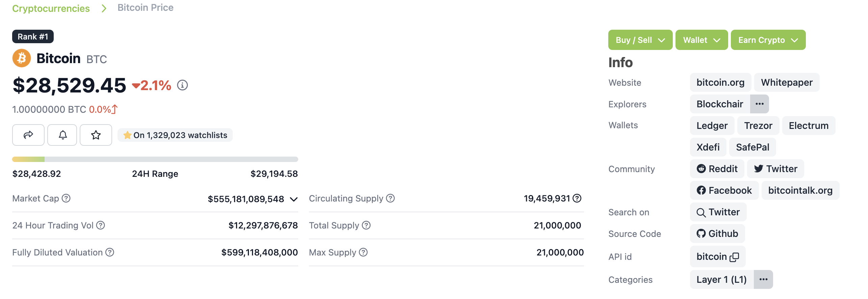Open the Whitepaper link
The height and width of the screenshot is (299, 868).
[x=787, y=82]
